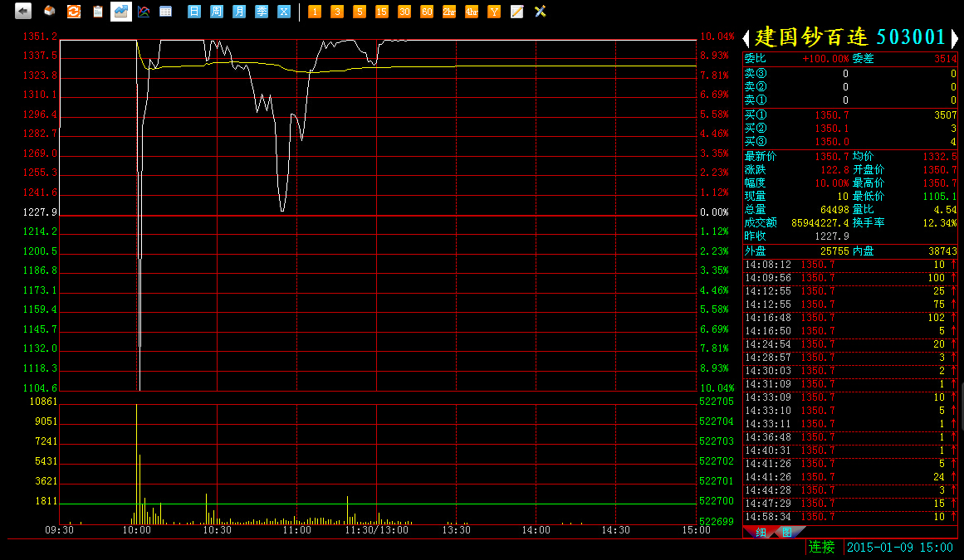The width and height of the screenshot is (964, 560).
Task: Click the 503001 instrument code
Action: coord(911,37)
